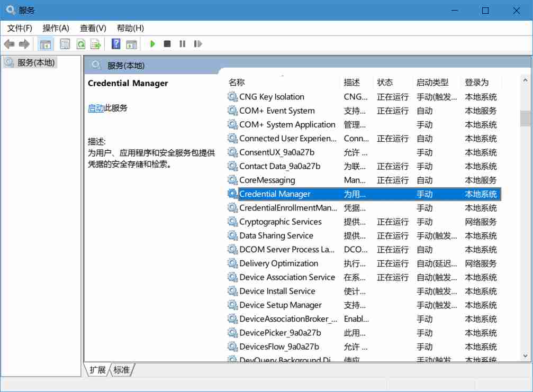Switch to the 扩展 tab

point(98,370)
